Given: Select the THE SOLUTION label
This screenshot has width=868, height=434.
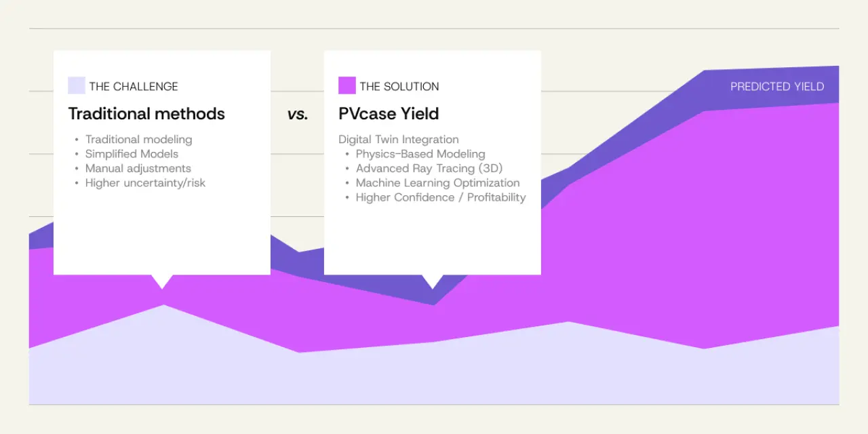Looking at the screenshot, I should point(399,87).
